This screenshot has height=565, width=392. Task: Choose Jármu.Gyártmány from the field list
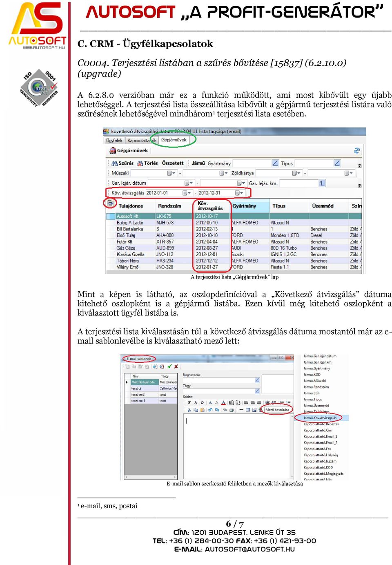(317, 368)
